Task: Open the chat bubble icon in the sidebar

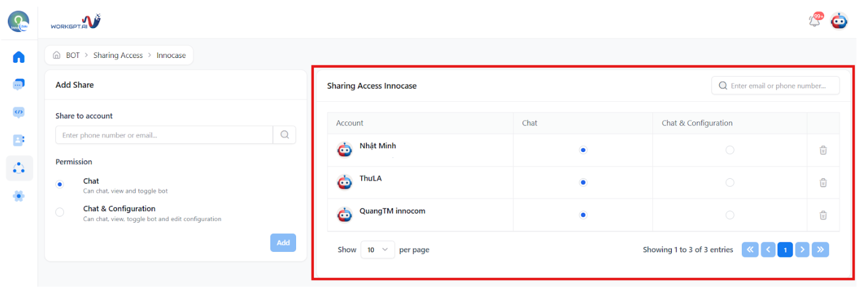Action: pos(19,85)
